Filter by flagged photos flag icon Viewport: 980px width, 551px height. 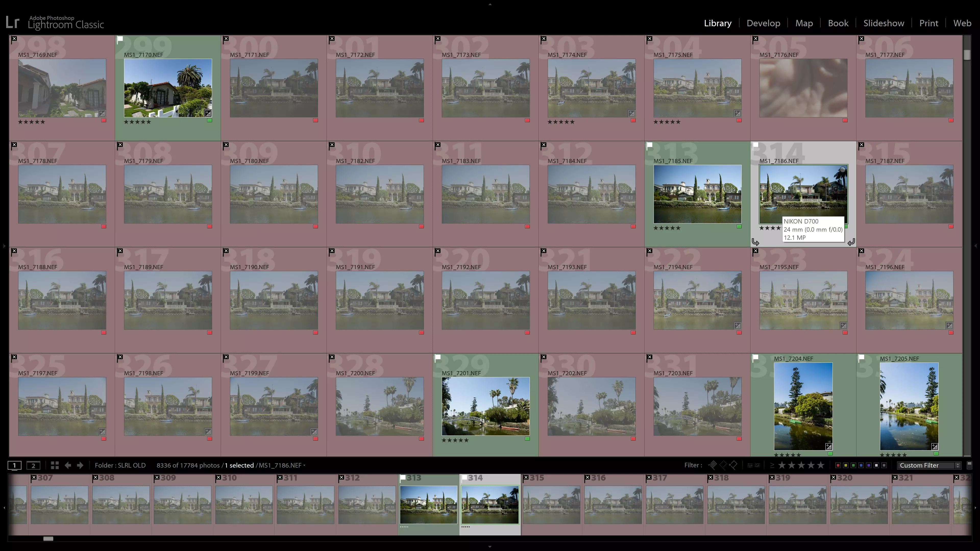coord(713,465)
